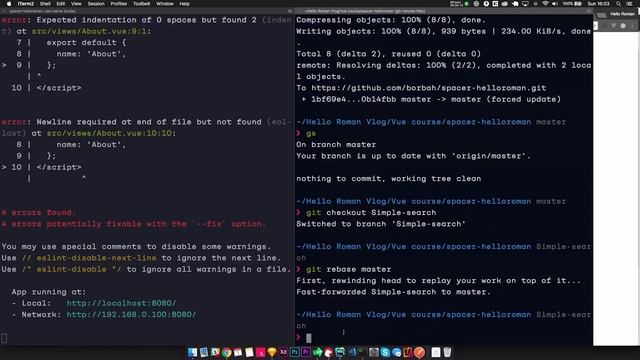Screen dimensions: 640x360
Task: Click the 'gs' command in right pane
Action: [311, 133]
